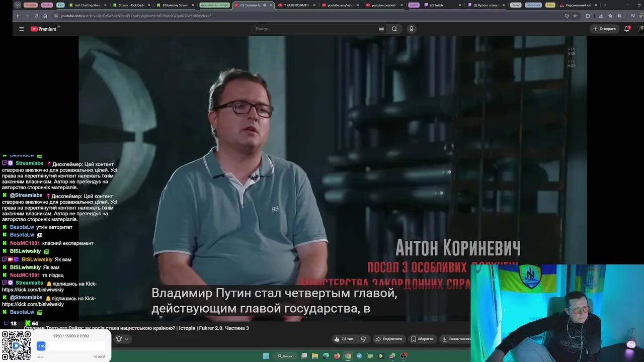Switch to the 7 РАЗІВ ВОЗИЛИ tab
Image resolution: width=644 pixels, height=362 pixels.
[x=297, y=5]
